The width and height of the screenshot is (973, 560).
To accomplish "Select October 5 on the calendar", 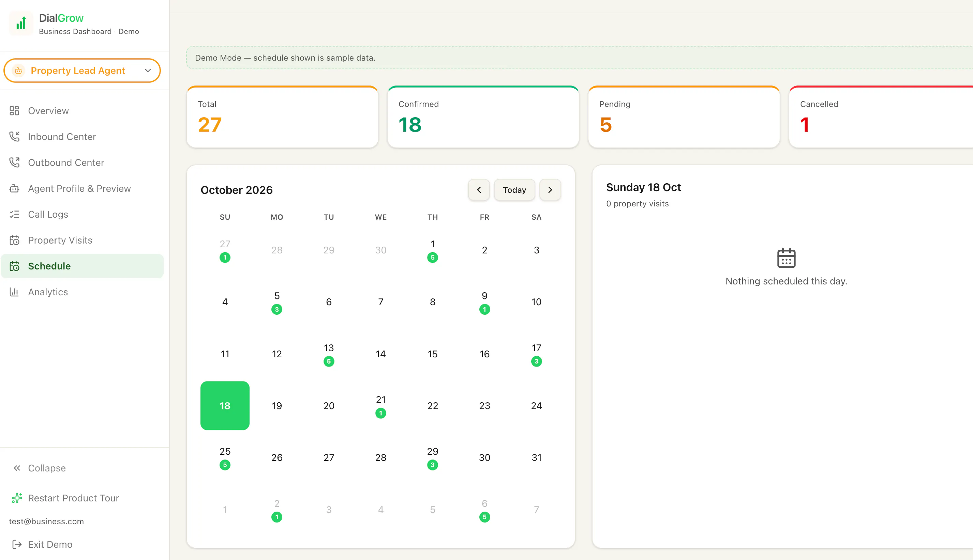I will click(x=277, y=302).
